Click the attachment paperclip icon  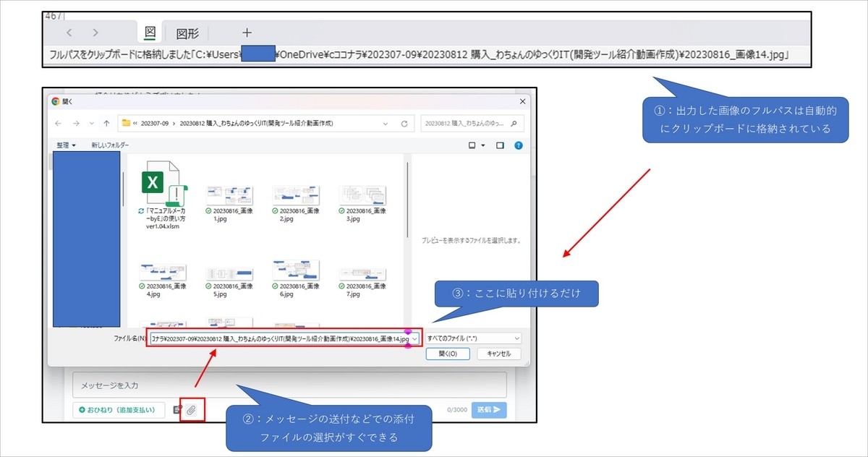coord(192,409)
